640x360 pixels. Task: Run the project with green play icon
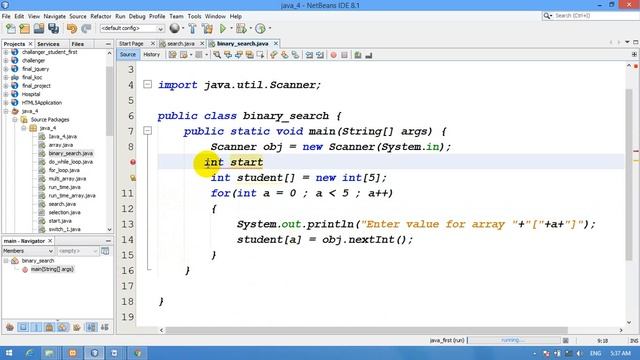(x=223, y=28)
